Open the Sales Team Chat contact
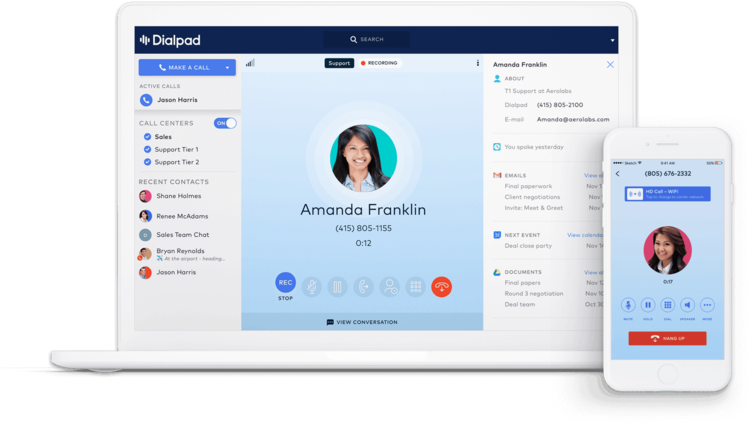Viewport: 750px width, 425px height. tap(181, 234)
